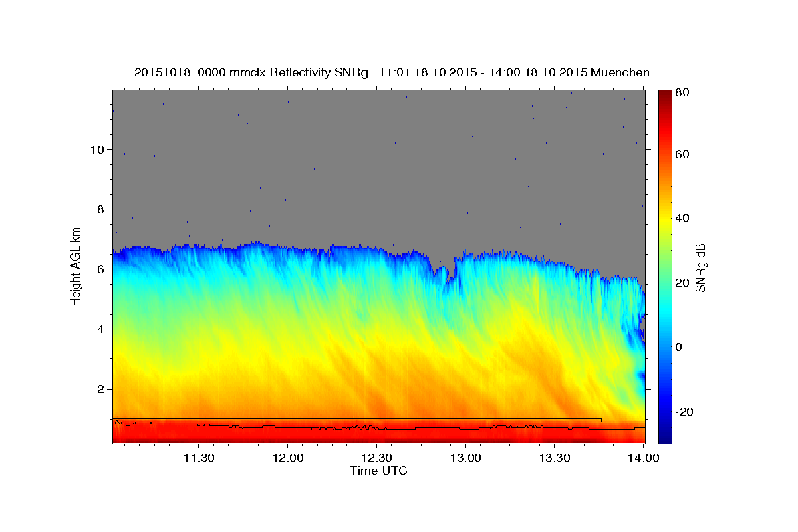Click the 'SNRg dB' colorbar title
Viewport: 798px width, 532px height.
[x=700, y=267]
